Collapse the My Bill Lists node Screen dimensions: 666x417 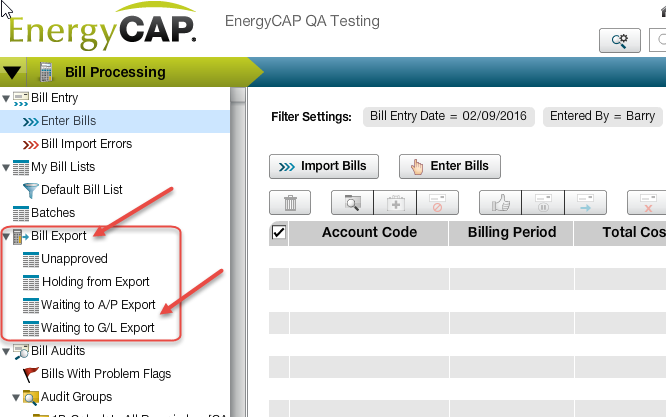[6, 167]
